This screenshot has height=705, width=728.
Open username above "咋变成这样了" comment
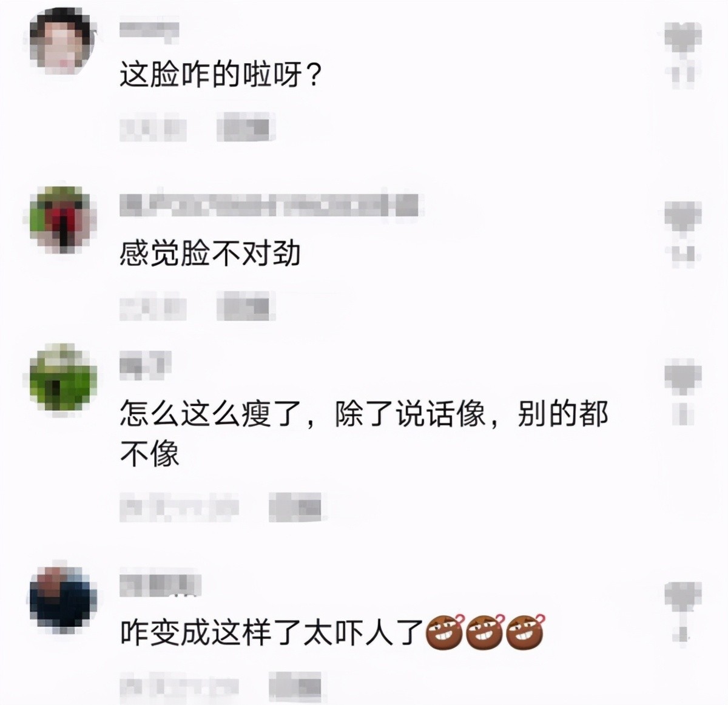pos(160,584)
